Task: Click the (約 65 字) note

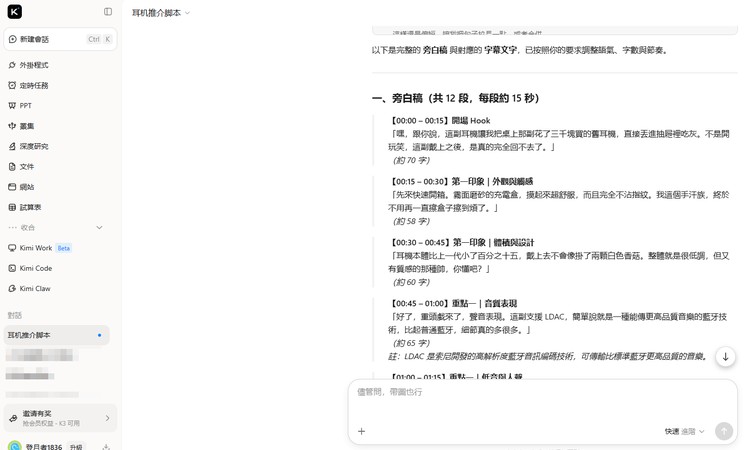Action: (x=411, y=343)
